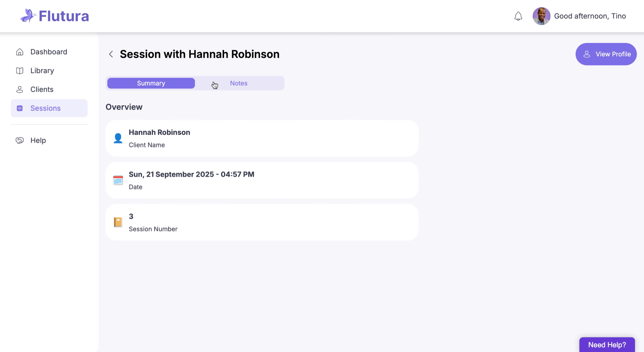
Task: Open the Clients menu item
Action: tap(42, 90)
